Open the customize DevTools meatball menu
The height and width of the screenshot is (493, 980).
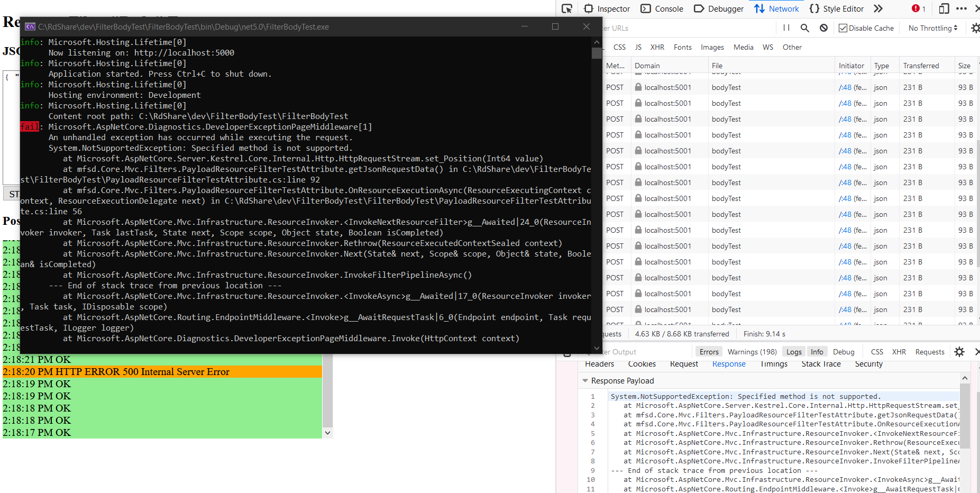pos(963,8)
